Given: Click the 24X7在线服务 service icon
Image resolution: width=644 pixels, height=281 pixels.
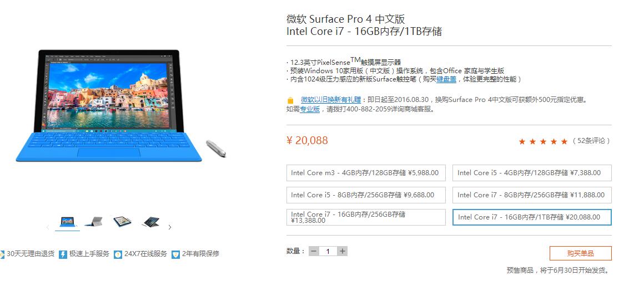Looking at the screenshot, I should click(118, 254).
